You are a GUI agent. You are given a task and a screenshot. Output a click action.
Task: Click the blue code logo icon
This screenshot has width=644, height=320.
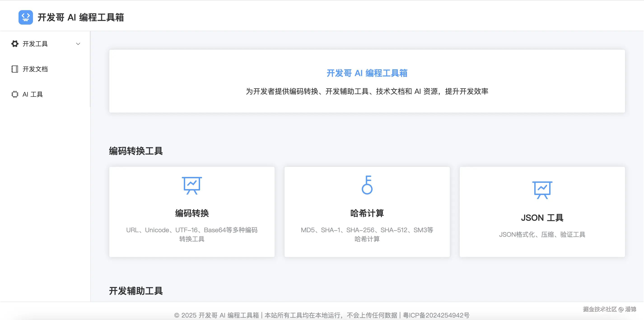pyautogui.click(x=26, y=17)
